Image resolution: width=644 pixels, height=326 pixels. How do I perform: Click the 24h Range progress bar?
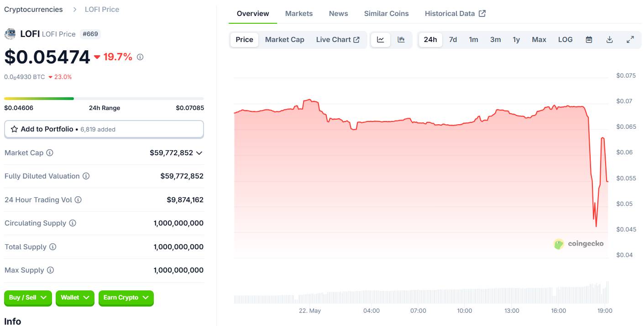[x=104, y=99]
